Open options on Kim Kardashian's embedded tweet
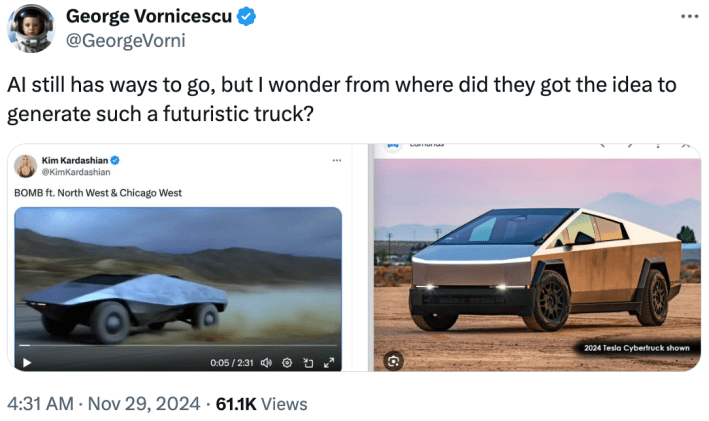Viewport: 709px width, 421px height. (336, 160)
